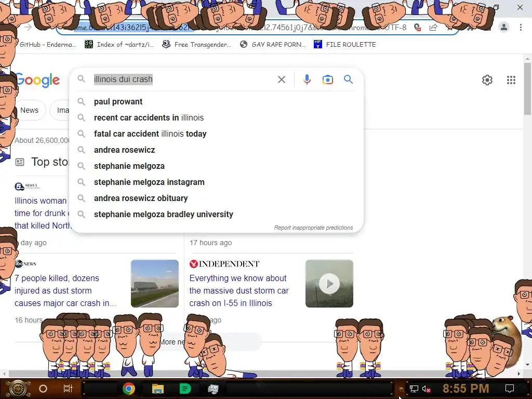Click the dust storm highway thumbnail
The width and height of the screenshot is (532, 399).
pyautogui.click(x=155, y=284)
